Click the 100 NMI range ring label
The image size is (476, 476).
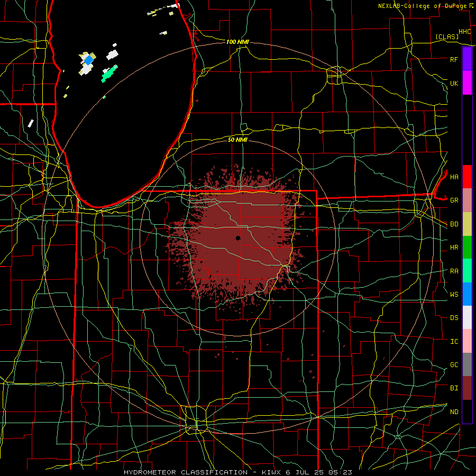237,42
